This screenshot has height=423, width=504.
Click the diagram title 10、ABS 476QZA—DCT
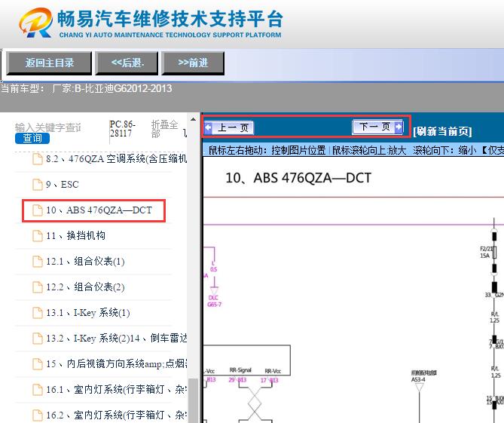click(298, 178)
